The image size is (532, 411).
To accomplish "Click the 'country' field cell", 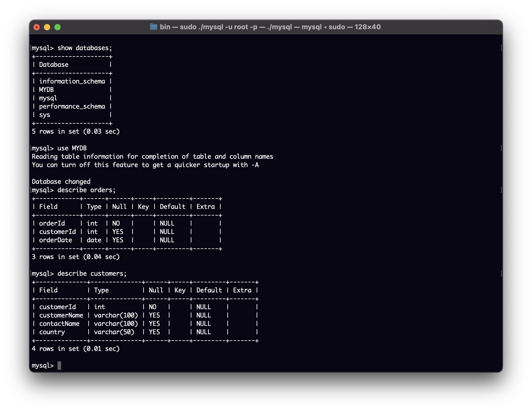I will tap(52, 332).
